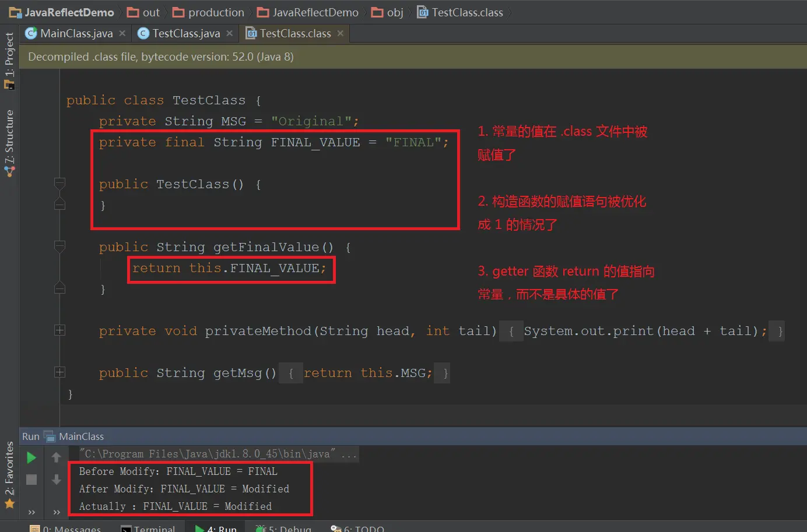The image size is (807, 532).
Task: Open JavaReflectDemo root breadcrumb
Action: (61, 12)
